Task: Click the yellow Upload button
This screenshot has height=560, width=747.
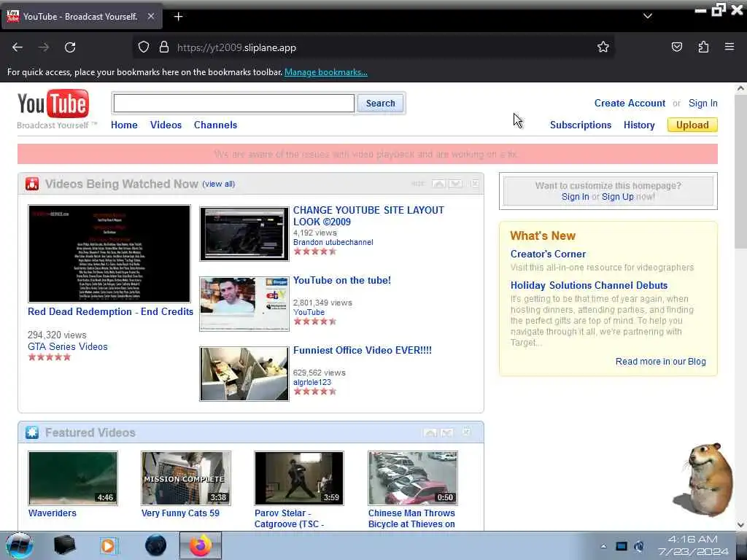Action: 692,125
